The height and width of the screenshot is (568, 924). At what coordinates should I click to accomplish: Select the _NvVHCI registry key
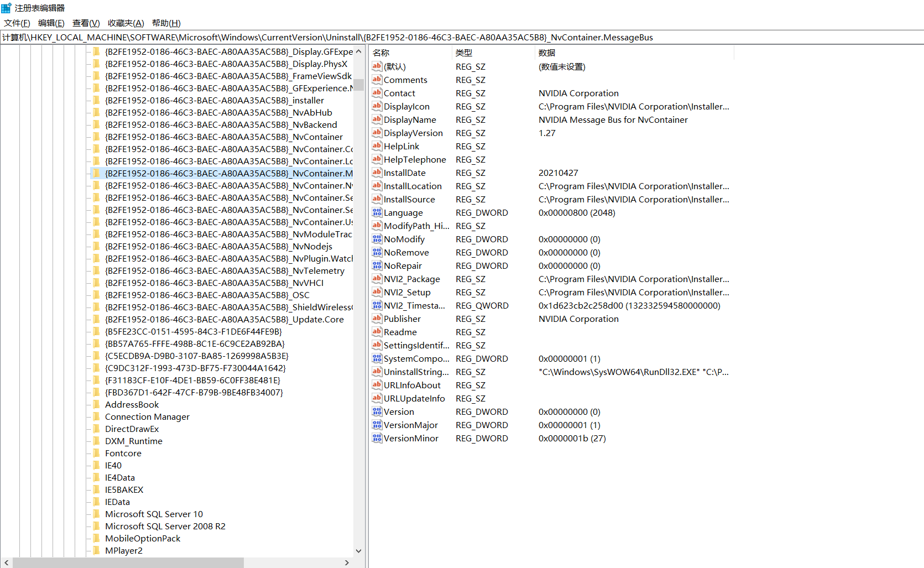tap(215, 283)
